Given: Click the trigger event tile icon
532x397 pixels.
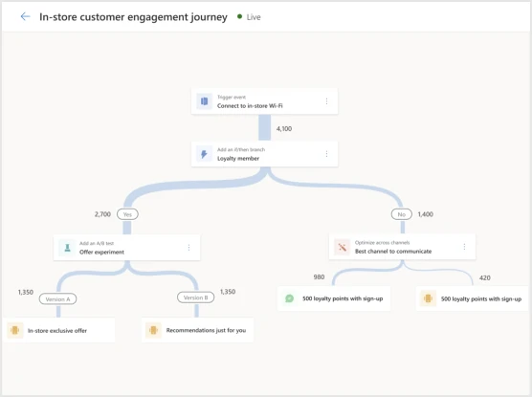Looking at the screenshot, I should pos(204,101).
